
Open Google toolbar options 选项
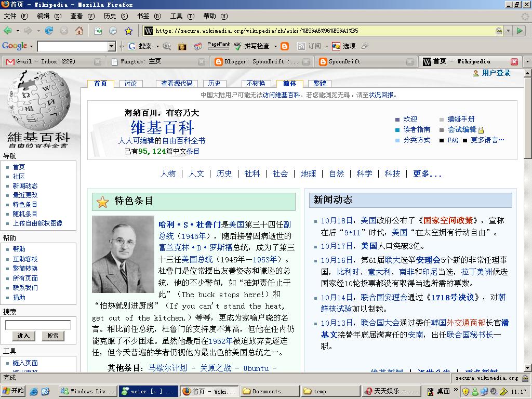[x=344, y=46]
